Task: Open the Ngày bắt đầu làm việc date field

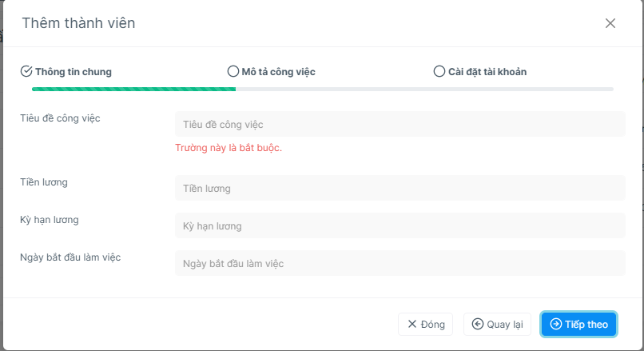Action: click(x=400, y=263)
